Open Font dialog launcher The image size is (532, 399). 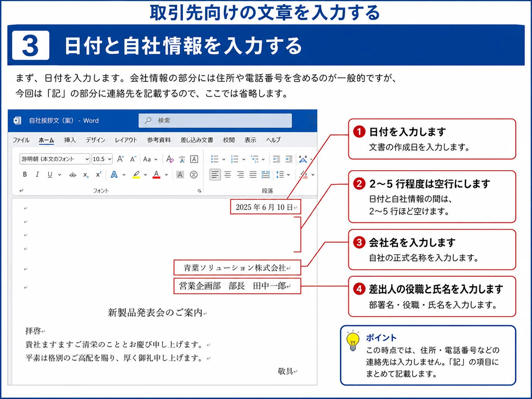click(199, 191)
